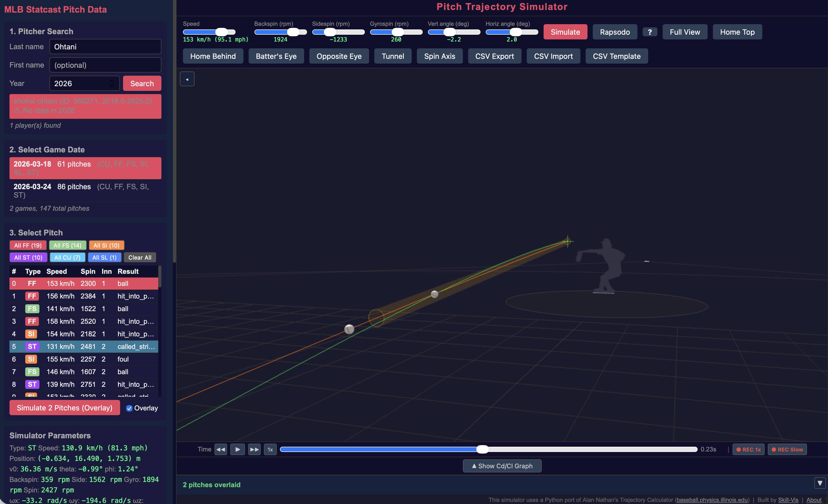Select pitch row 8 ST 139 km/h
Viewport: 828px width, 504px height.
coord(84,384)
